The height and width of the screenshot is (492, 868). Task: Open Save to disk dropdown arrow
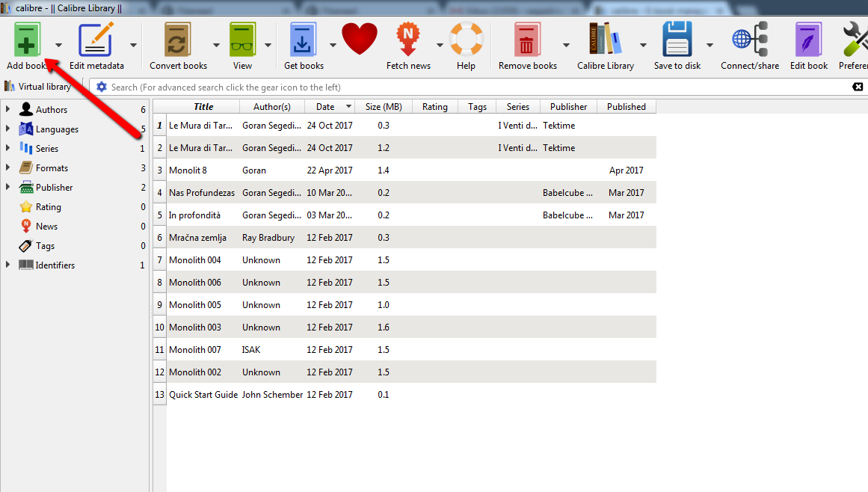coord(710,45)
